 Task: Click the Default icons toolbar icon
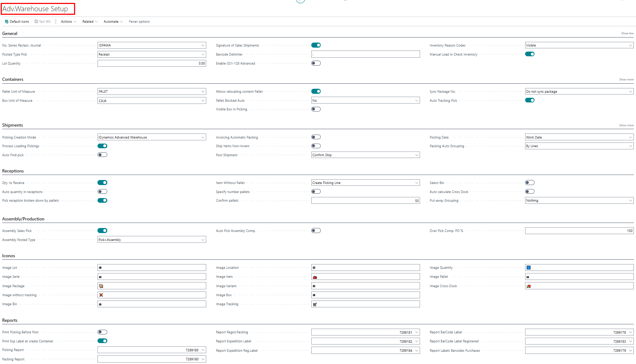[x=7, y=22]
